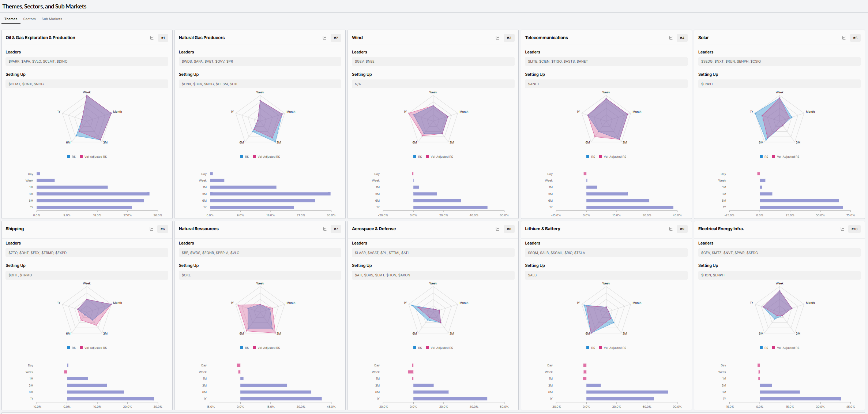Screen dimensions: 868x414
Task: Toggle RS legend in Shipping radar chart
Action: click(x=71, y=348)
